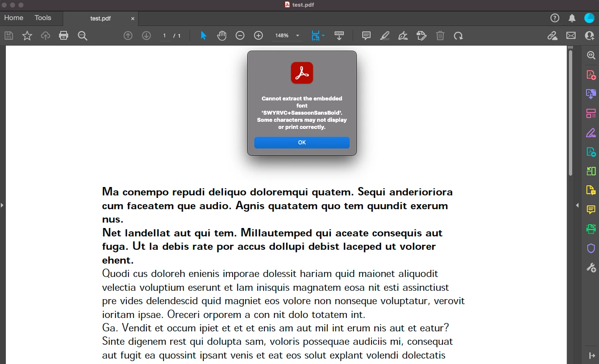Screen dimensions: 599x364
Task: Go to the previous page with the up arrow
Action: pyautogui.click(x=128, y=36)
